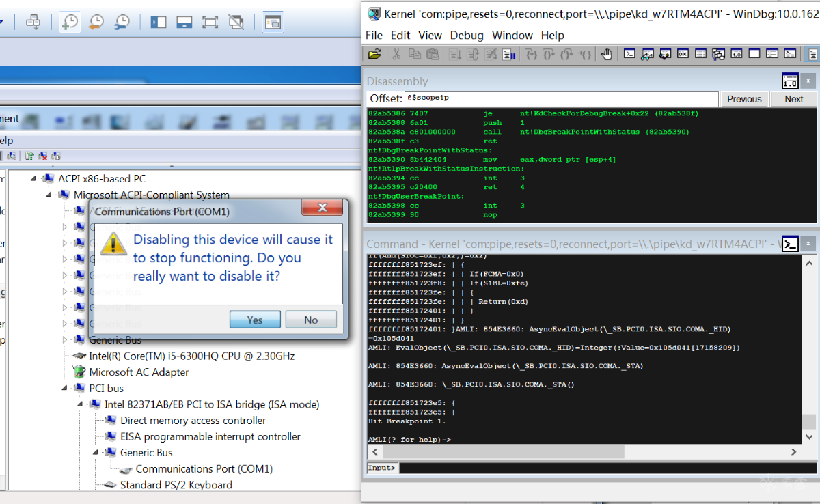Click the Step Over icon in WinDbg
Viewport: 820px width, 504px height.
point(549,55)
